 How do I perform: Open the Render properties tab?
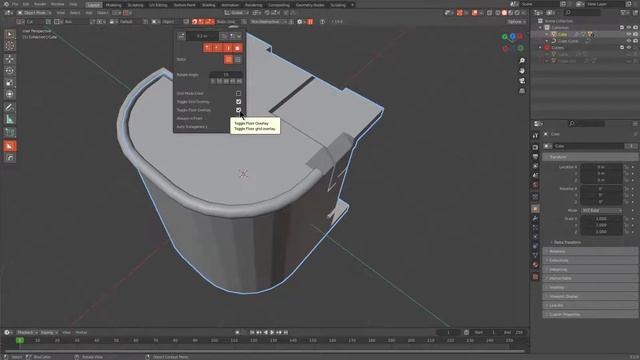click(x=535, y=147)
